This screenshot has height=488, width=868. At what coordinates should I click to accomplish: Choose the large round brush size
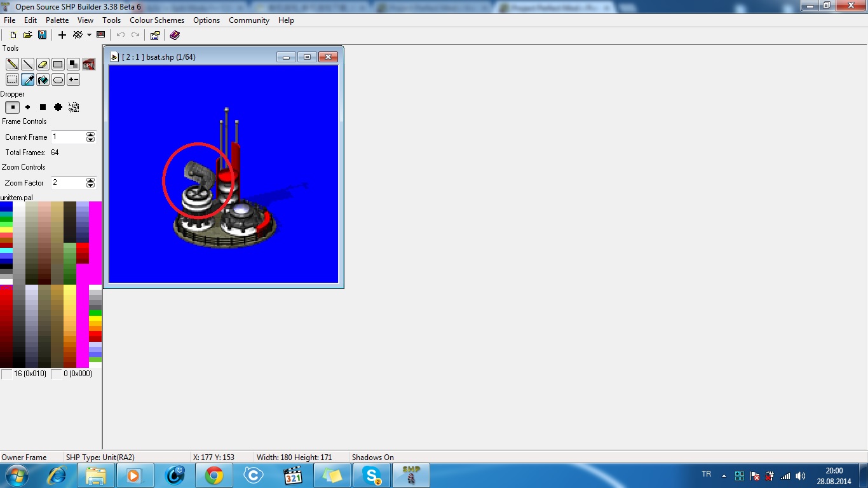coord(58,107)
